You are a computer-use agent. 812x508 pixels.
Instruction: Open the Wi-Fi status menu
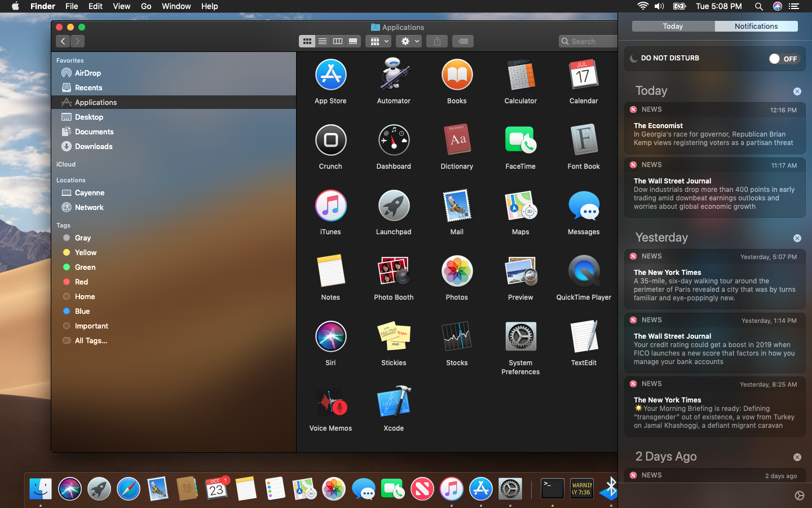point(643,6)
